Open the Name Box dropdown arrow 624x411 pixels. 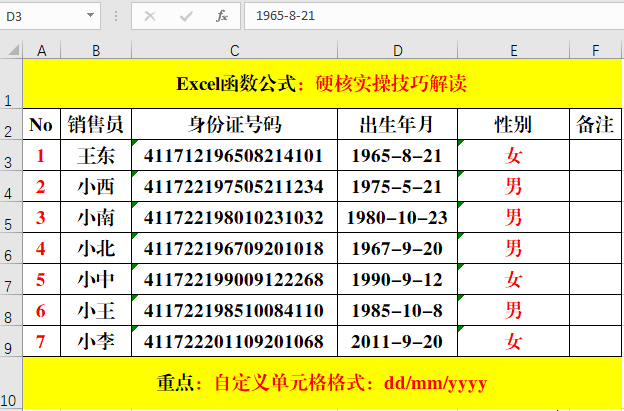tap(90, 16)
